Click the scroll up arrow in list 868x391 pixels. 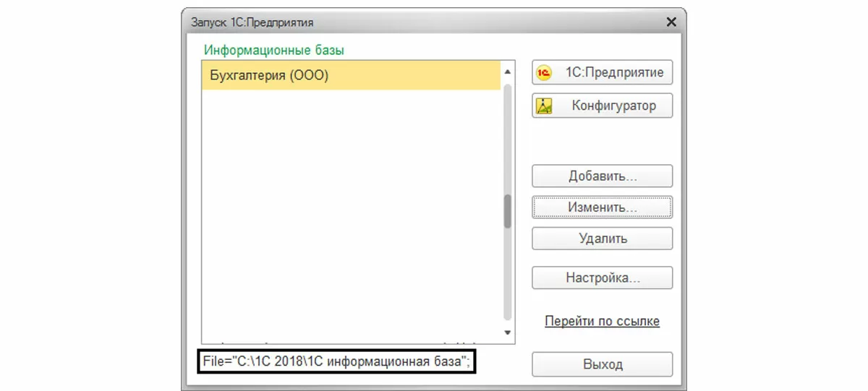[507, 72]
